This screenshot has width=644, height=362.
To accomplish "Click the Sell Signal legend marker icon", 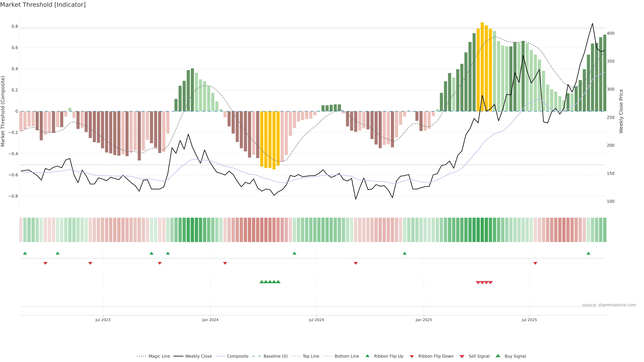I will [x=462, y=356].
